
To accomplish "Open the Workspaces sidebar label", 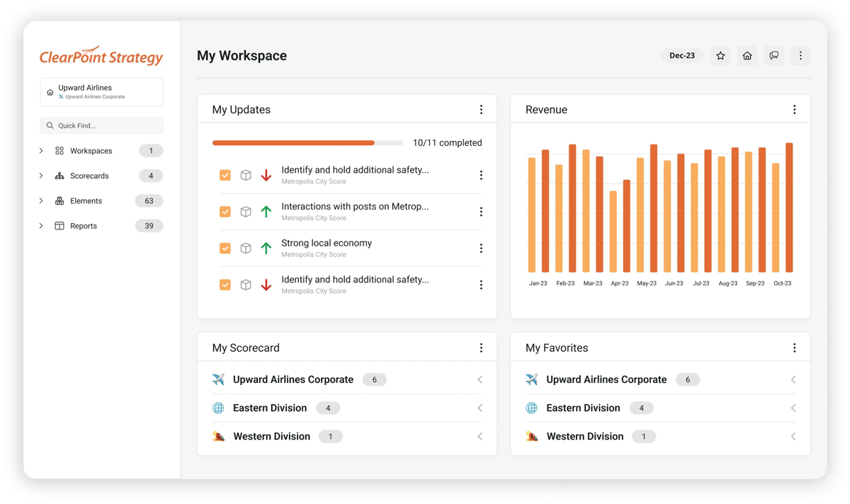I will coord(91,151).
